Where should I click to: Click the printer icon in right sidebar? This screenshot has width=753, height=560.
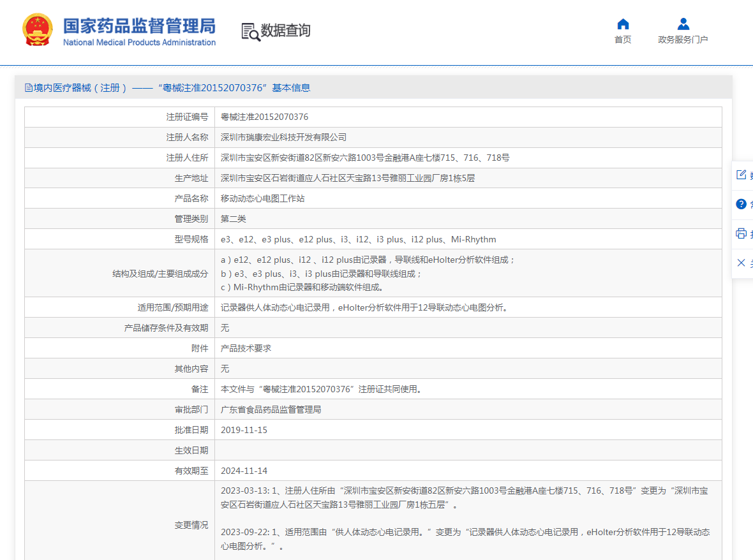coord(742,233)
